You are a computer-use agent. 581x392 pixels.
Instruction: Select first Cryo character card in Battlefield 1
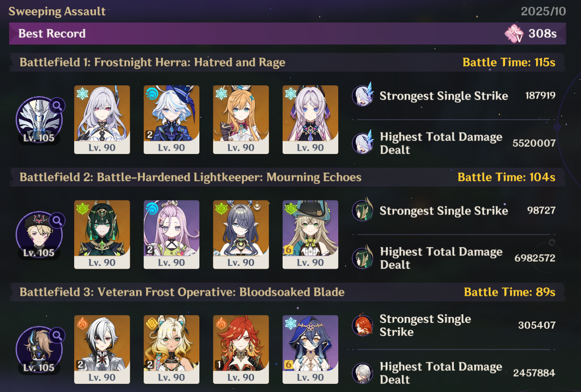click(x=102, y=120)
